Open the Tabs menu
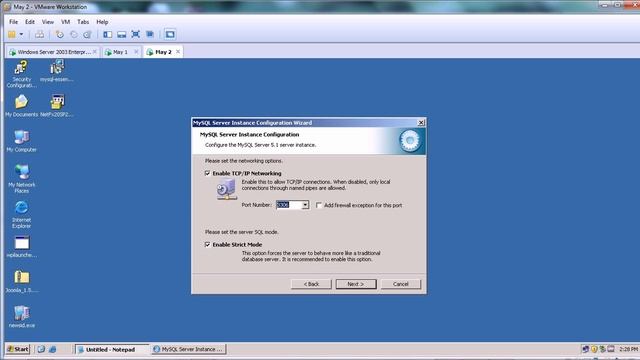 click(x=83, y=22)
